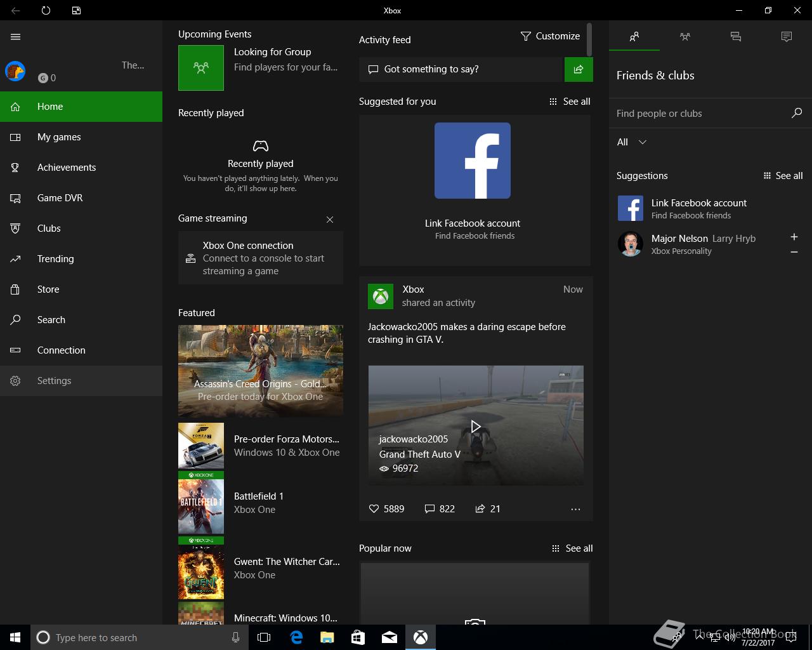See all friend Suggestions
812x650 pixels.
pos(783,176)
